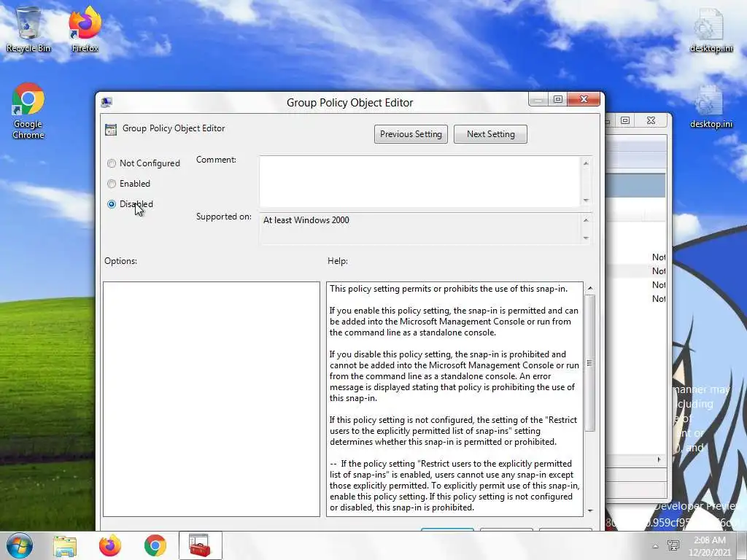Viewport: 747px width, 560px height.
Task: Select the Disabled radio button
Action: (x=112, y=204)
